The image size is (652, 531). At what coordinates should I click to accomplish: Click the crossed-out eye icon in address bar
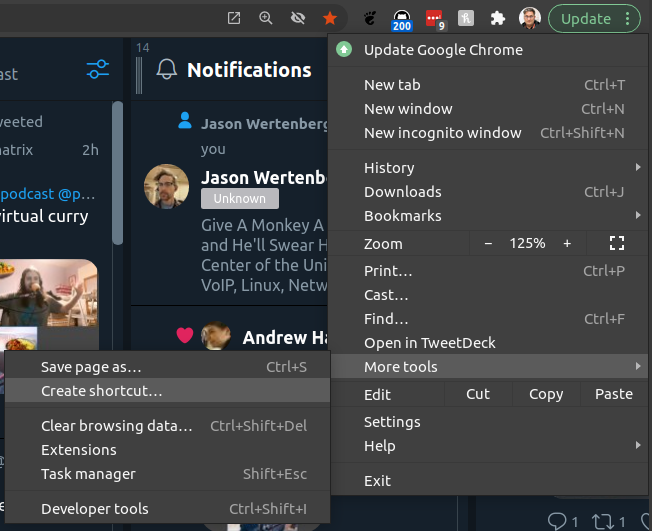(x=298, y=18)
